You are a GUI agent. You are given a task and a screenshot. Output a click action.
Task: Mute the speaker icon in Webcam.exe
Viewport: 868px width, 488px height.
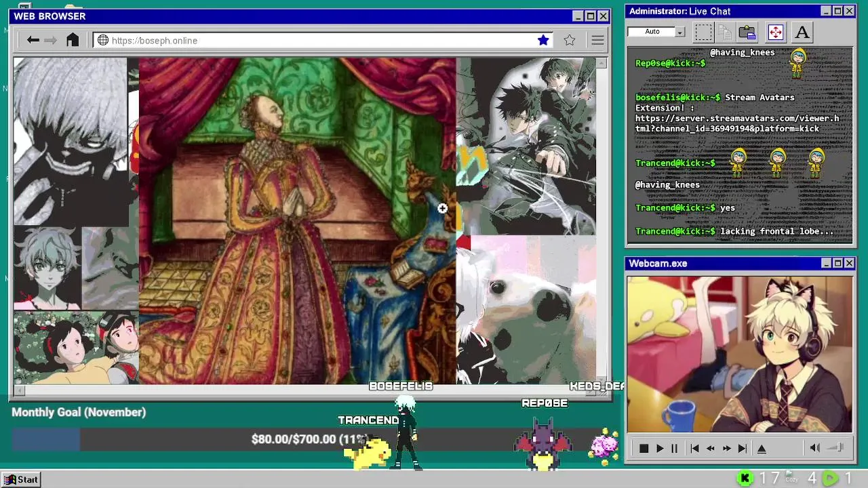[x=815, y=447]
